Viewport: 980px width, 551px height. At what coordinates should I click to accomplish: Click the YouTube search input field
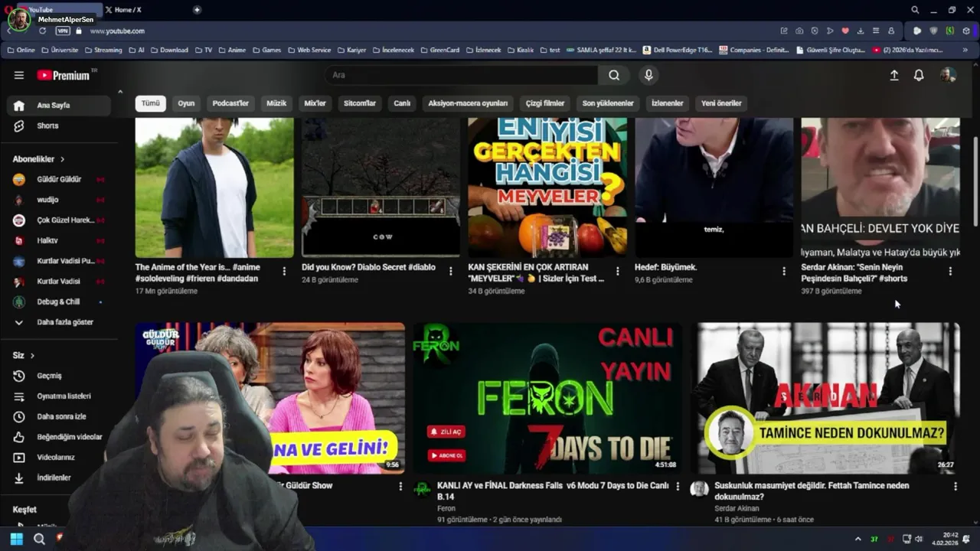click(462, 75)
